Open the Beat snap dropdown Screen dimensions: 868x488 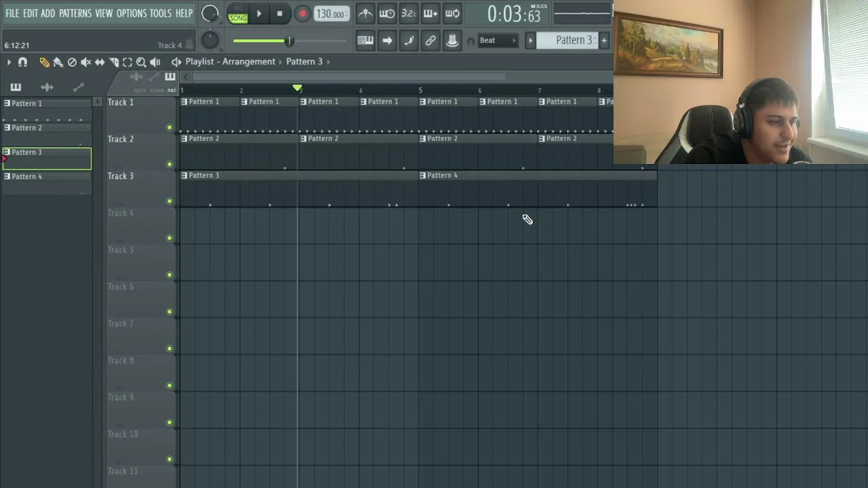497,41
